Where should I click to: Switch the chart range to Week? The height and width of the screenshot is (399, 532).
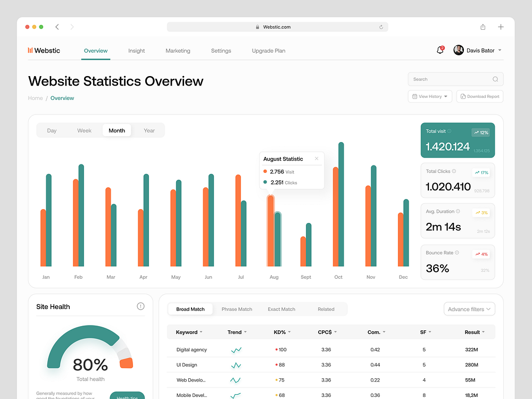coord(84,130)
